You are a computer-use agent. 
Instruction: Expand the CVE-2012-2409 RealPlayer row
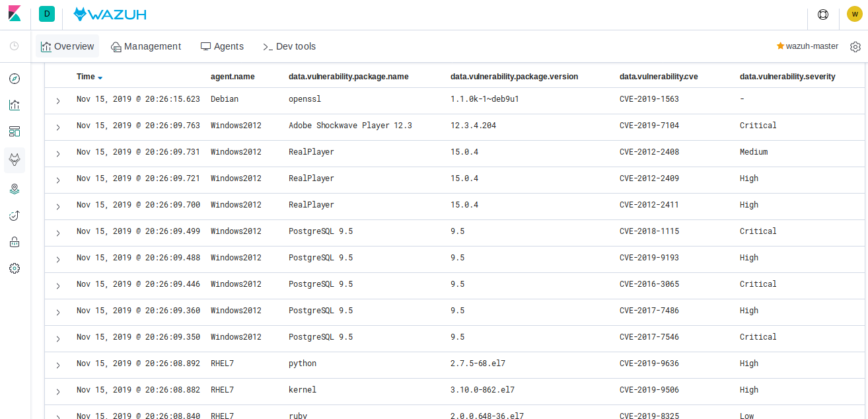(x=58, y=180)
